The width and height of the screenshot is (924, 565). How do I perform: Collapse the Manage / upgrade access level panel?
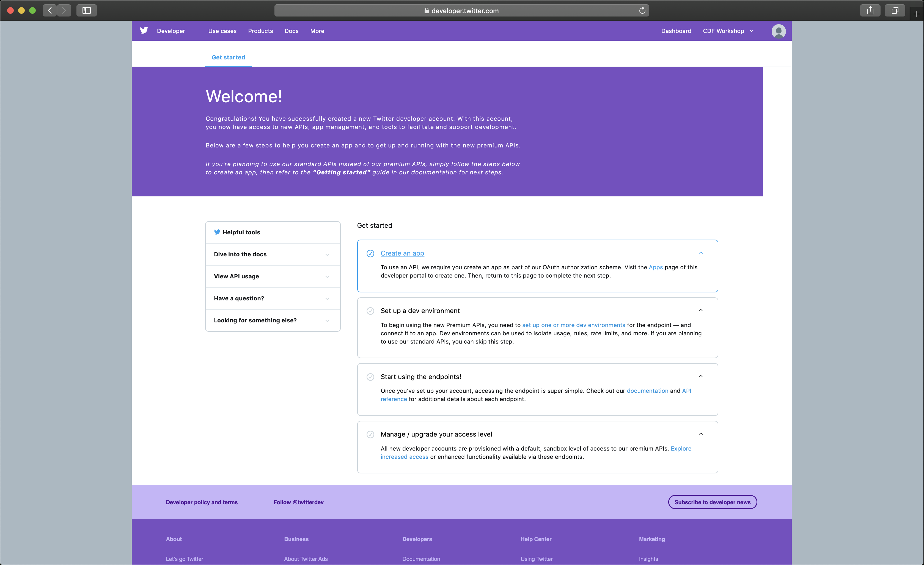tap(700, 434)
